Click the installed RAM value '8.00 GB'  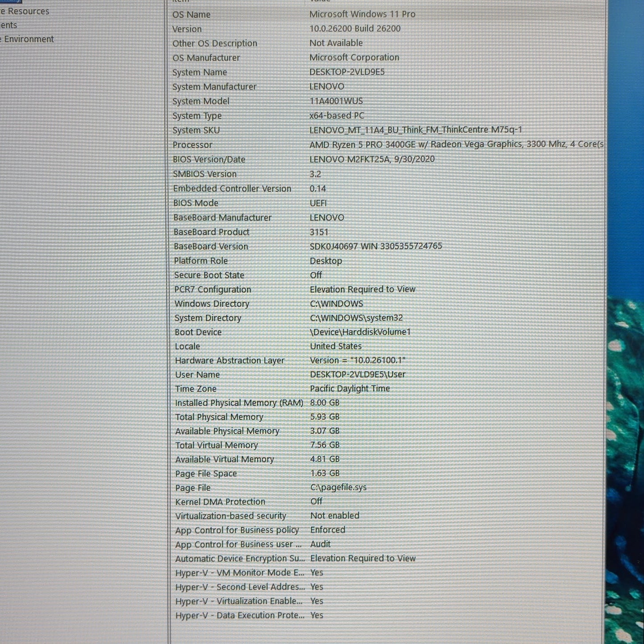(x=325, y=403)
